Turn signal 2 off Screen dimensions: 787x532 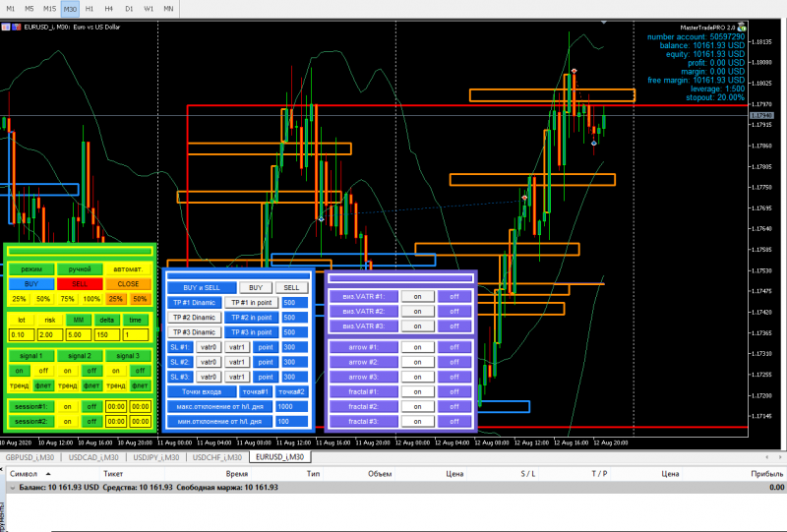pos(91,371)
